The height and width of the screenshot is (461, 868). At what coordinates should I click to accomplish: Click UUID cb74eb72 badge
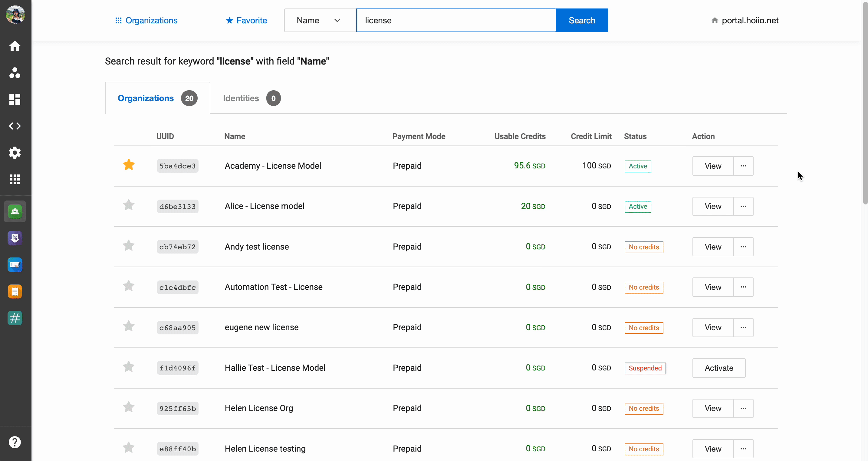coord(178,247)
